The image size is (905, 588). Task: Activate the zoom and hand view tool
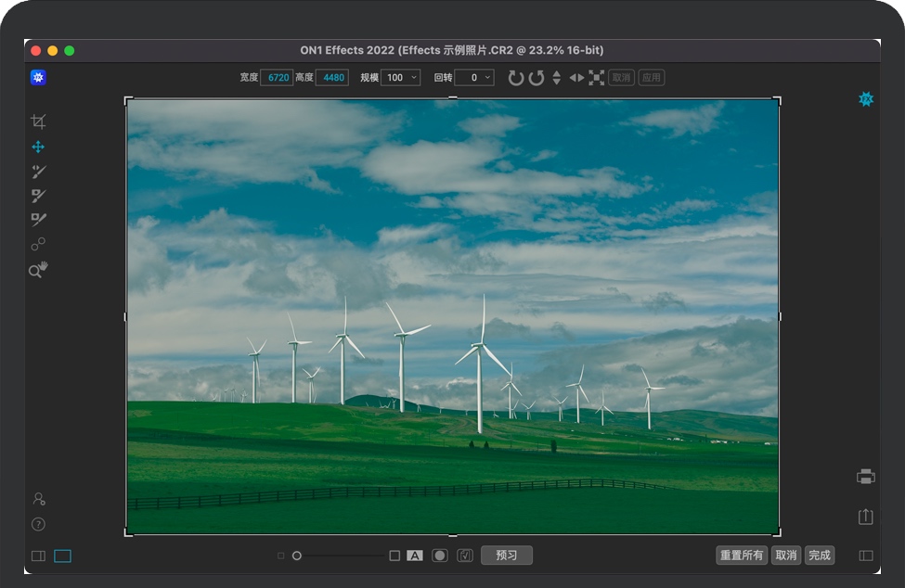coord(38,270)
